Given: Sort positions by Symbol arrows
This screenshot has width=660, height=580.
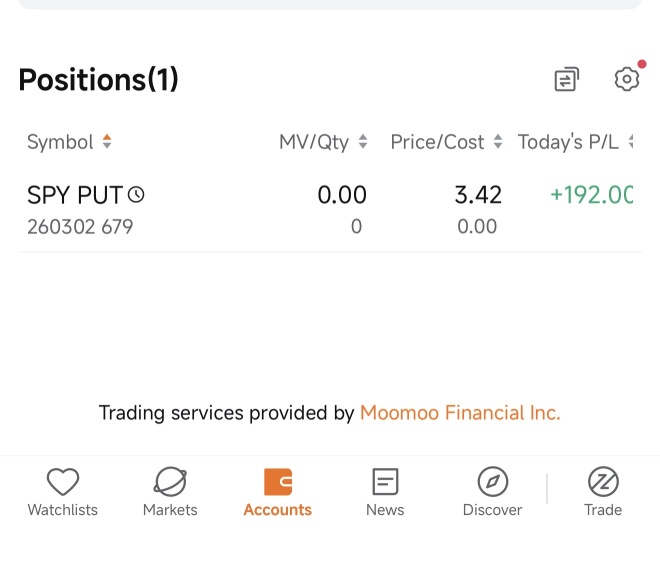Looking at the screenshot, I should point(107,141).
